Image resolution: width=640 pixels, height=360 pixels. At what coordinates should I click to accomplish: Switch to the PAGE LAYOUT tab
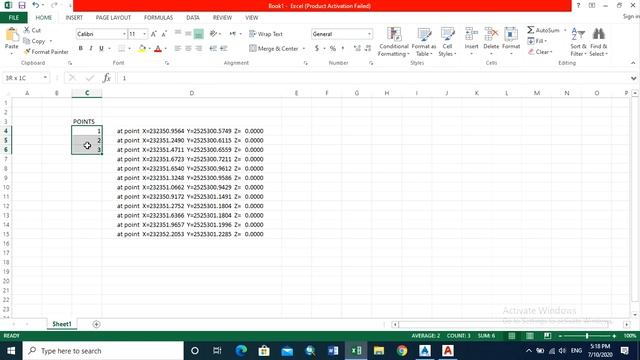(113, 18)
